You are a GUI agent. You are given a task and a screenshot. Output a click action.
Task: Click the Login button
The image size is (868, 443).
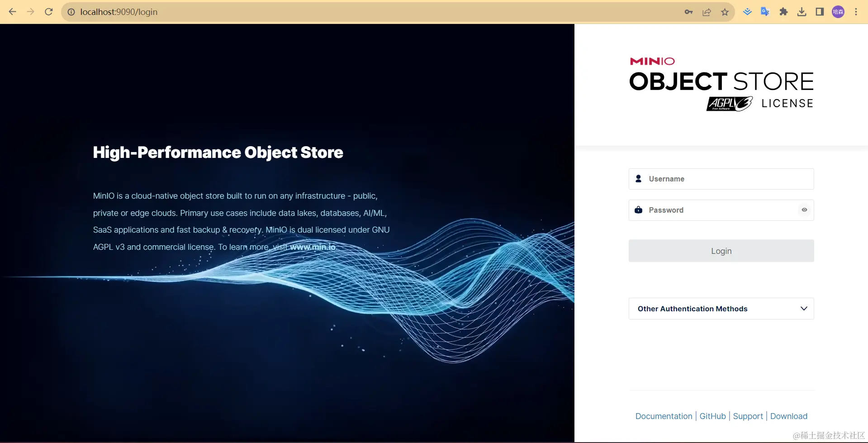pos(721,251)
